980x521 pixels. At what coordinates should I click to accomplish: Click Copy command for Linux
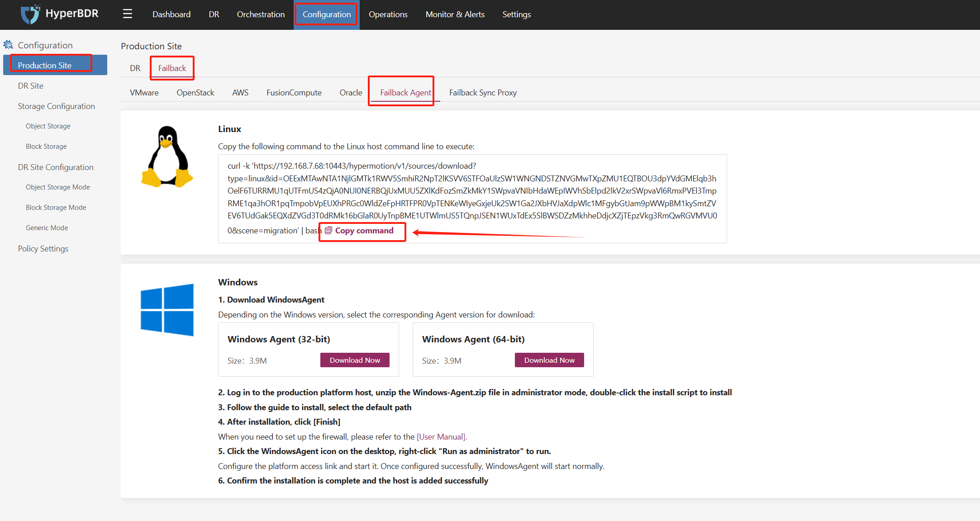[360, 231]
